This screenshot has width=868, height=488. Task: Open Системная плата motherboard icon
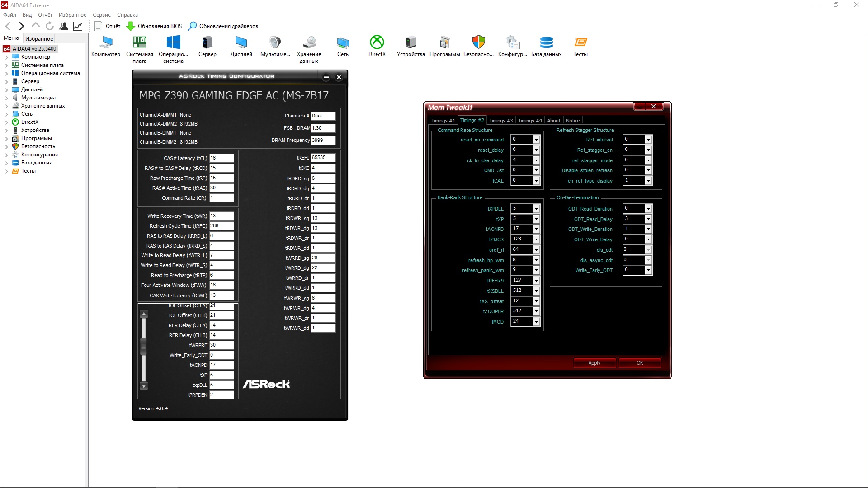click(139, 42)
